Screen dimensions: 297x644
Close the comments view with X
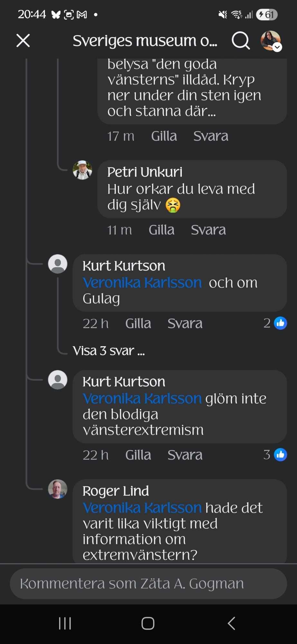(x=23, y=41)
